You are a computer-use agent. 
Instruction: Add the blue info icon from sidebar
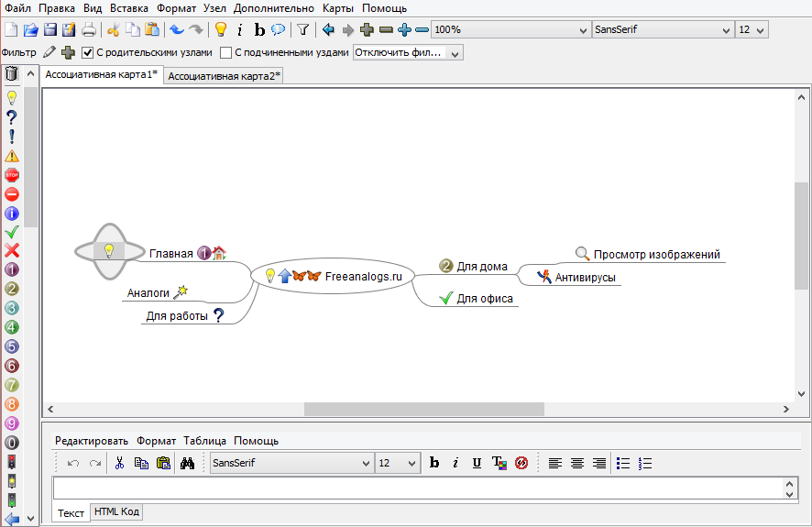click(11, 214)
